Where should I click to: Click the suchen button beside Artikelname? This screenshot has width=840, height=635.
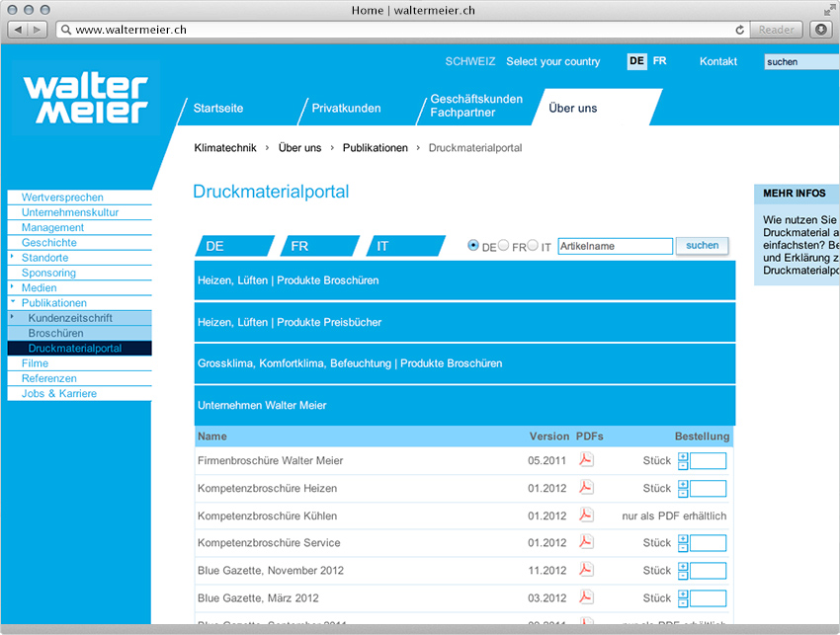[702, 245]
